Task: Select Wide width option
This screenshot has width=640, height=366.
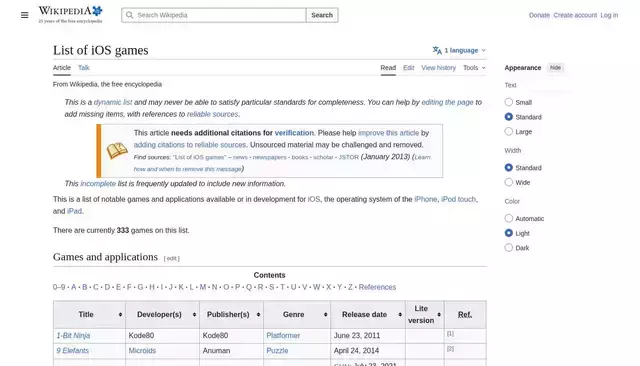Action: [509, 182]
